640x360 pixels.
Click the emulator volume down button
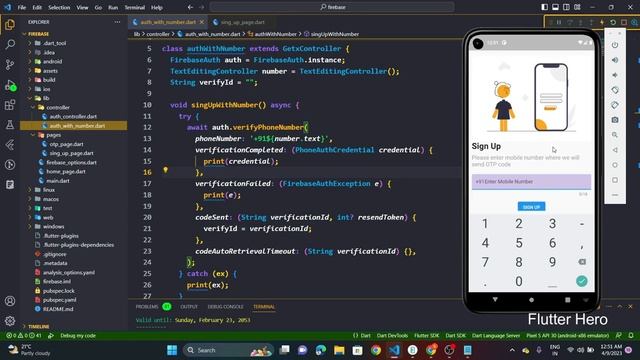coord(615,75)
